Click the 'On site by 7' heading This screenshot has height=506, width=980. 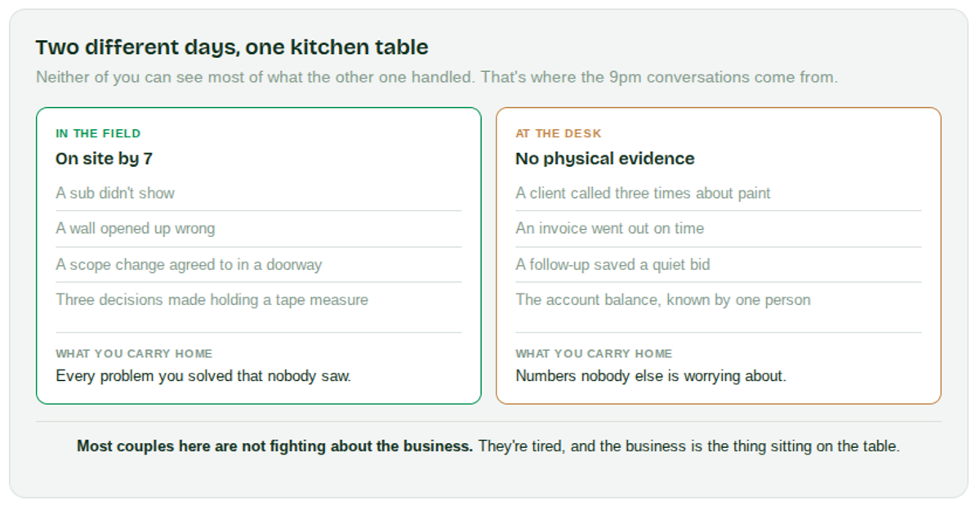(x=104, y=159)
